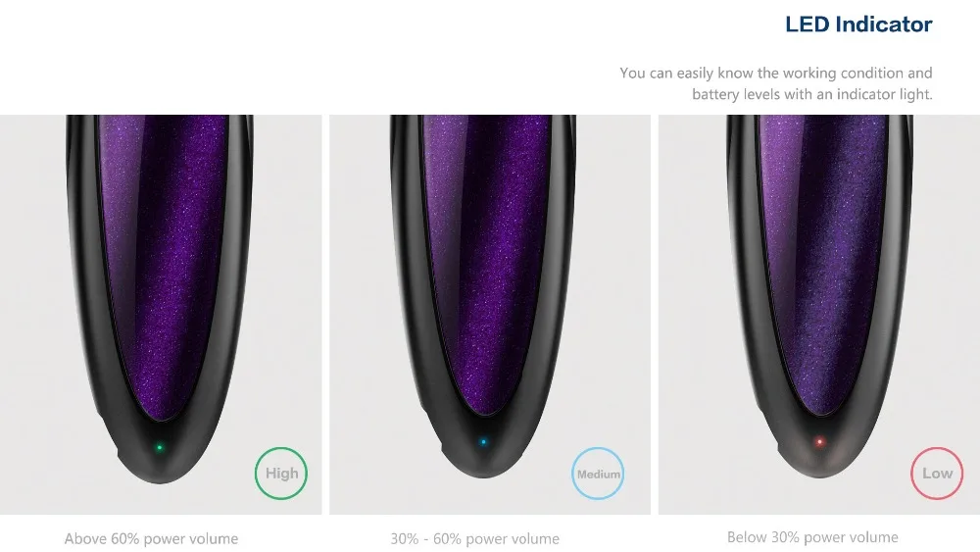The width and height of the screenshot is (980, 552).
Task: Open the High battery level image panel
Action: coord(161,315)
